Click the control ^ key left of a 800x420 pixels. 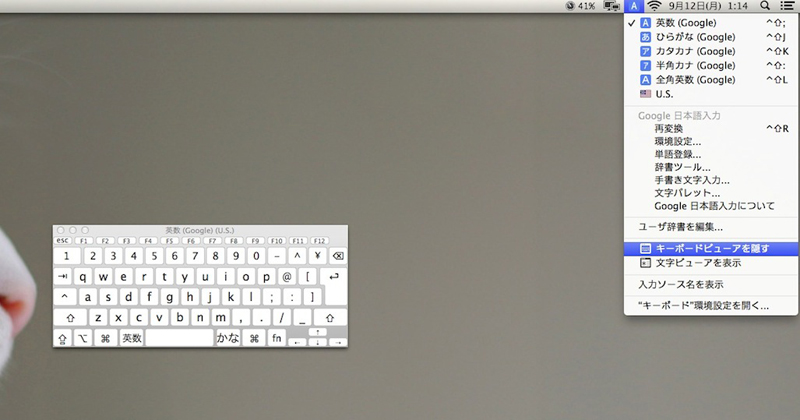click(65, 297)
